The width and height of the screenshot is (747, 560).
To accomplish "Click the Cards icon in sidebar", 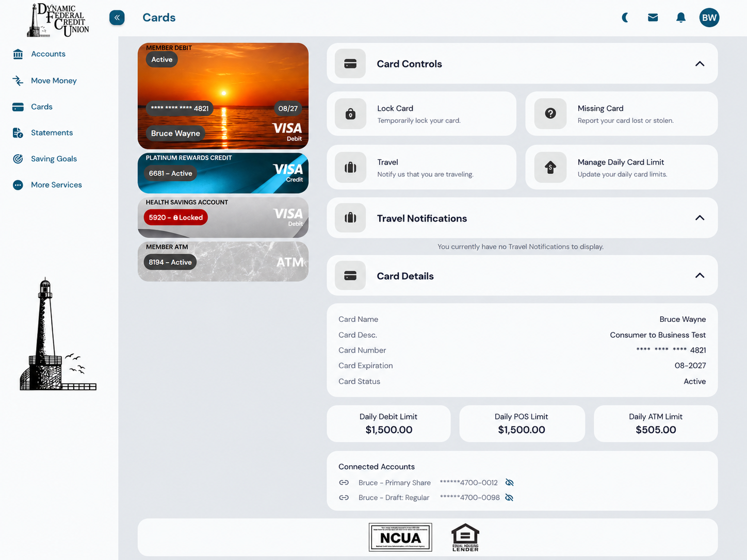I will tap(18, 107).
